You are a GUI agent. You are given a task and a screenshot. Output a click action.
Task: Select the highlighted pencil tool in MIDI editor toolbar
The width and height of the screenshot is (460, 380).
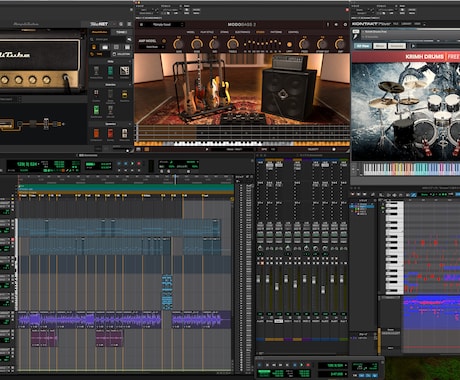coord(413,194)
